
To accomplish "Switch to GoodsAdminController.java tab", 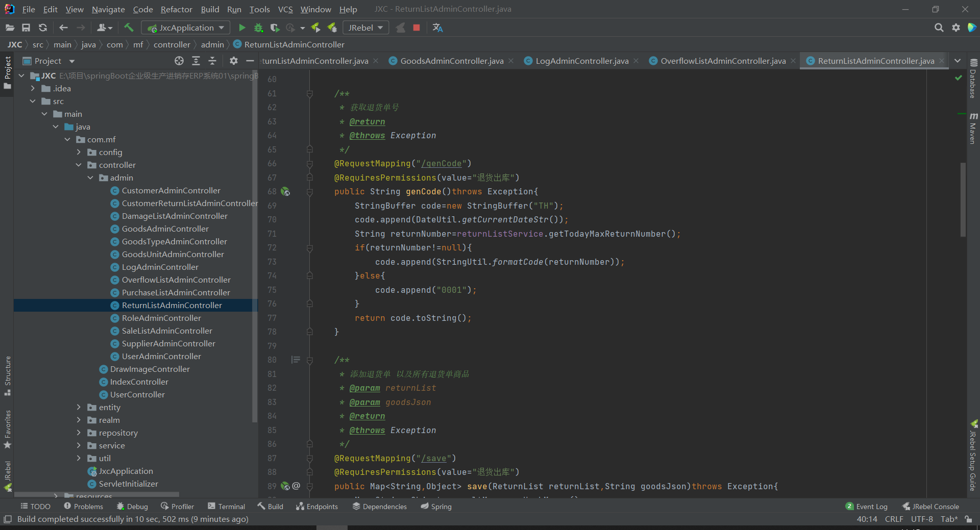I will click(452, 61).
